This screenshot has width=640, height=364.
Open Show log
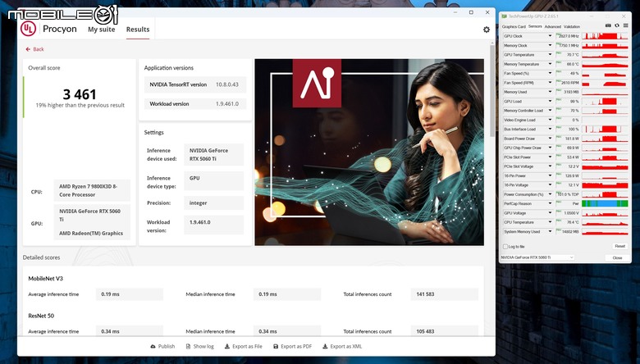(x=199, y=346)
